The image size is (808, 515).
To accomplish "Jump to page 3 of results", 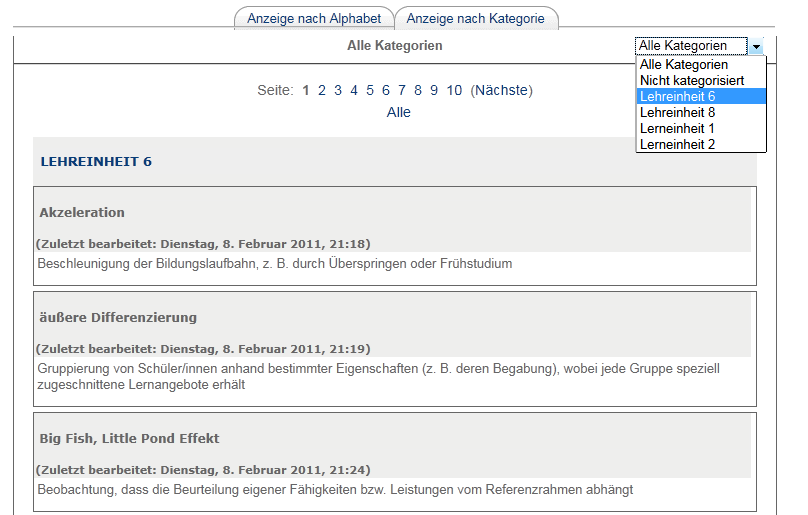I will (338, 91).
